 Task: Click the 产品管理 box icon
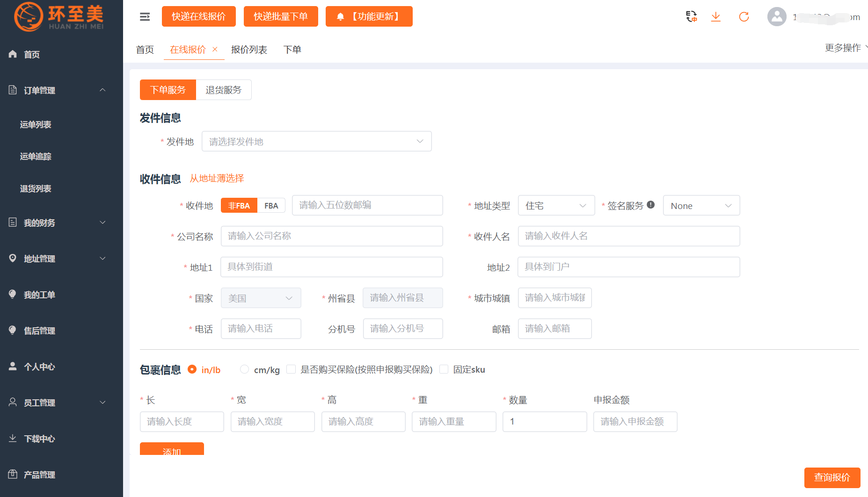coord(13,474)
